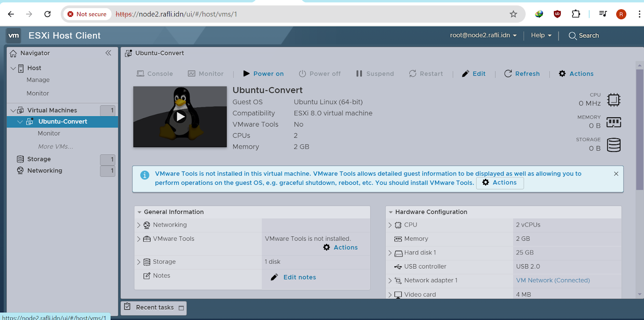Click the Ubuntu-Convert title VM icon
This screenshot has height=320, width=644.
click(x=128, y=53)
